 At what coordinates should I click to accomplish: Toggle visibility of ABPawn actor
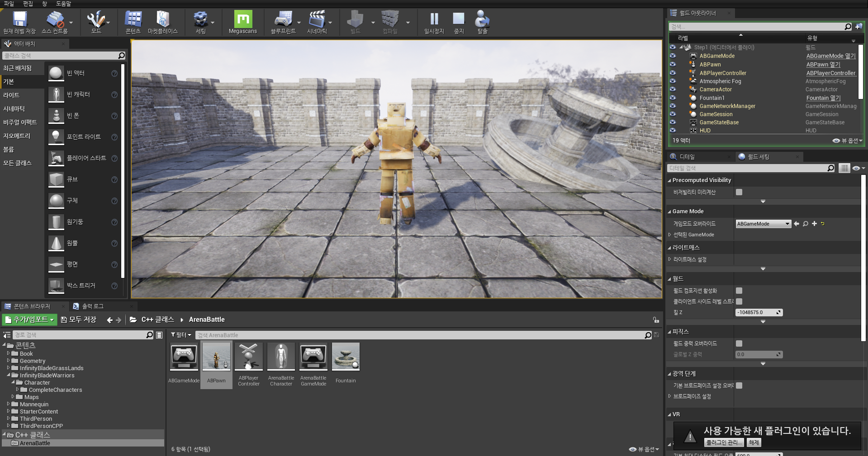click(x=673, y=64)
